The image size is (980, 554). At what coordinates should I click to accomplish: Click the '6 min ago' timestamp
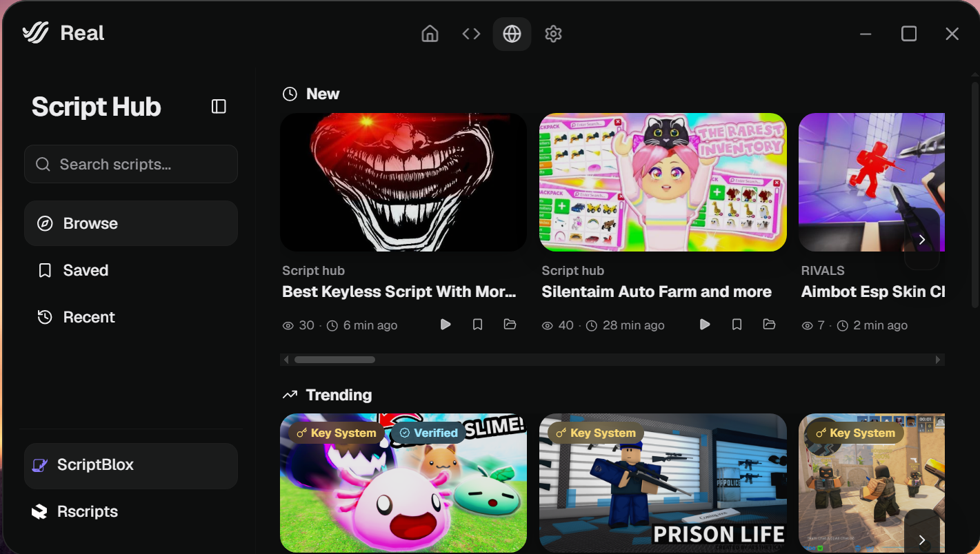point(370,325)
